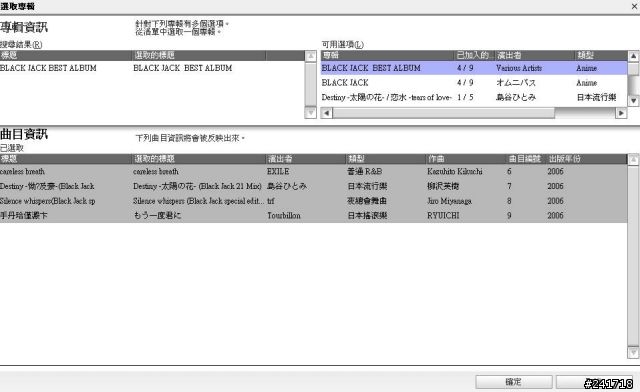
Task: Click 1 / 5 count in Destiny album row
Action: 465,98
